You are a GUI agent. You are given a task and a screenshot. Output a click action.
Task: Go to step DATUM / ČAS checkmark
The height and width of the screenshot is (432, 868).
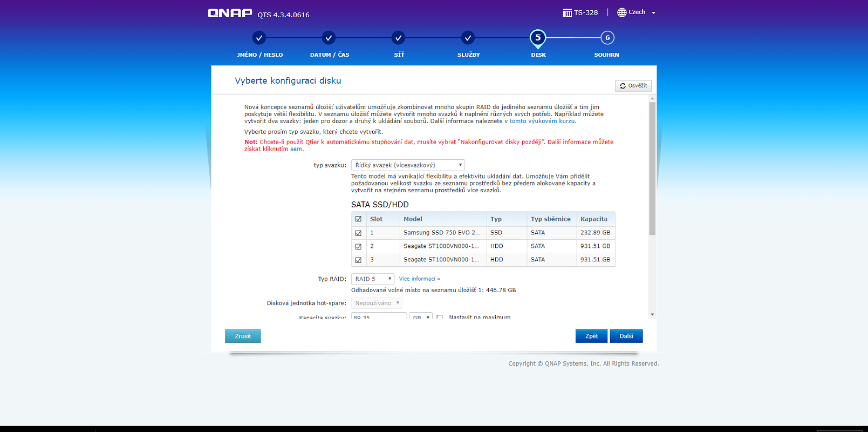coord(329,38)
